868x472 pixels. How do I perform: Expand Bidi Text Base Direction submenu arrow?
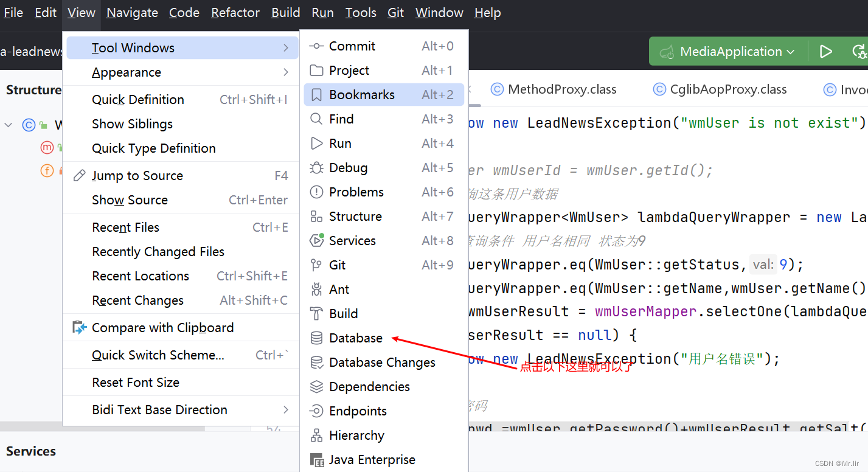[286, 410]
